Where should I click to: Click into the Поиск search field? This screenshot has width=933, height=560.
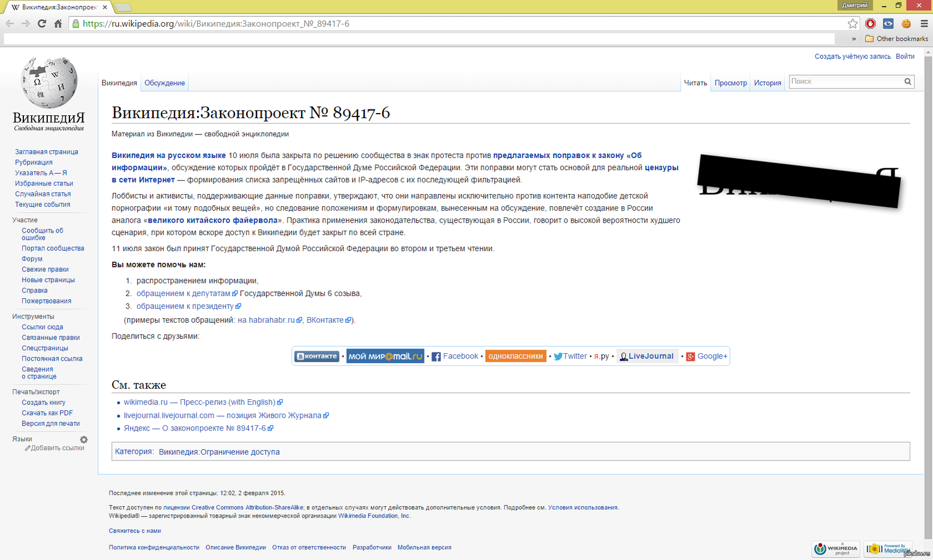pos(846,82)
